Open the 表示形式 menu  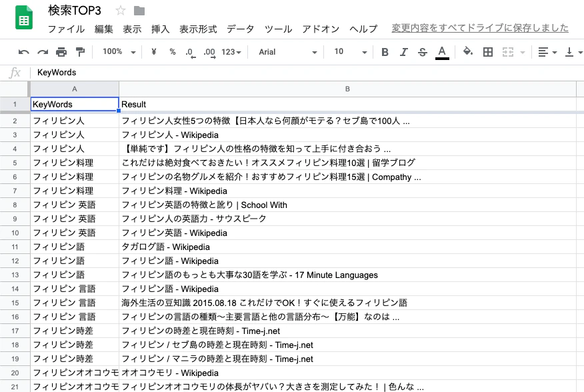pyautogui.click(x=198, y=29)
